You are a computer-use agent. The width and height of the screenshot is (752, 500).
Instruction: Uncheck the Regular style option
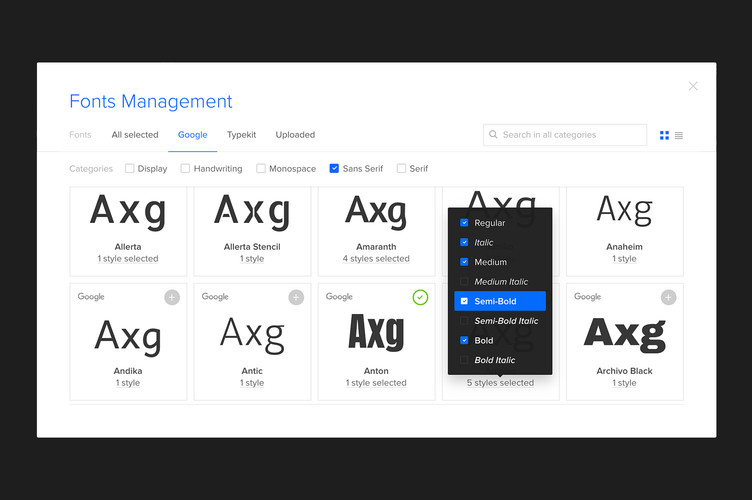[464, 222]
